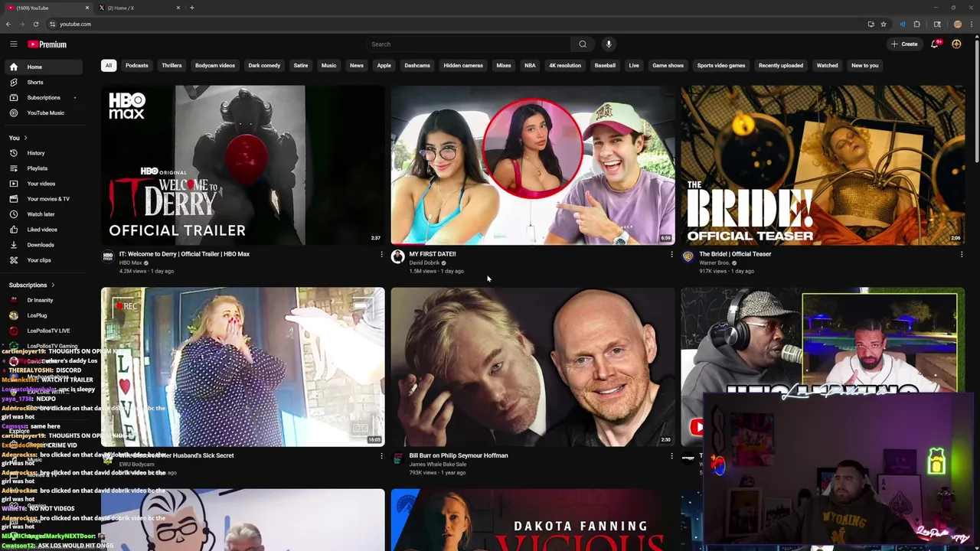
Task: Open LosPollosTV LIVE subscription channel
Action: [48, 331]
